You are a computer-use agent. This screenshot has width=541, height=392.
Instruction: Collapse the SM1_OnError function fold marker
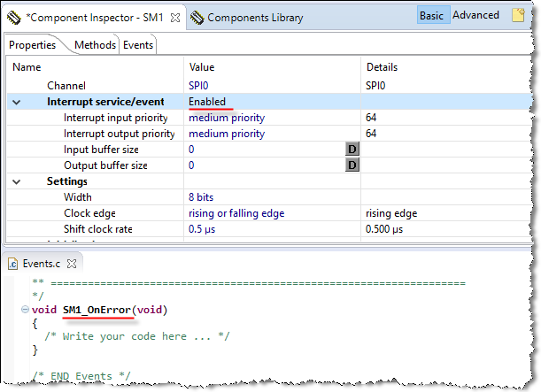[x=25, y=309]
